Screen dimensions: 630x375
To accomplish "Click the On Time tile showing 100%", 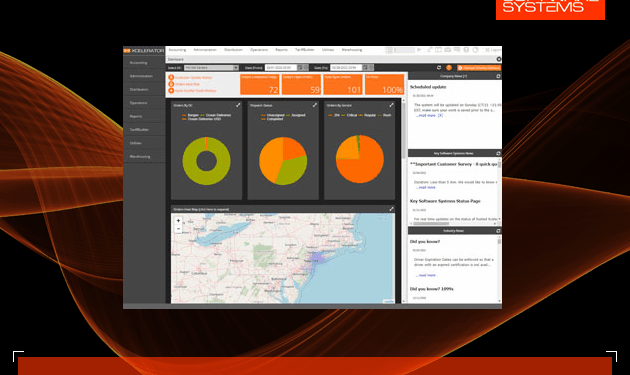I will click(x=384, y=84).
